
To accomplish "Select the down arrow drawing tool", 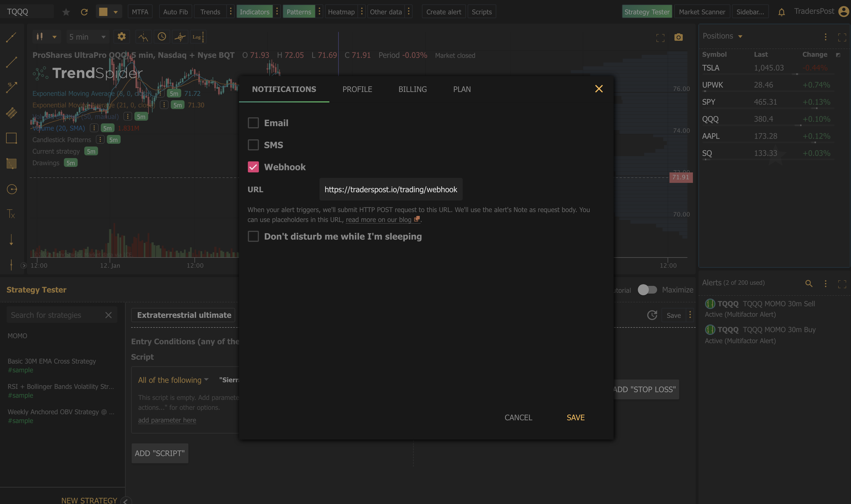I will coord(11,239).
